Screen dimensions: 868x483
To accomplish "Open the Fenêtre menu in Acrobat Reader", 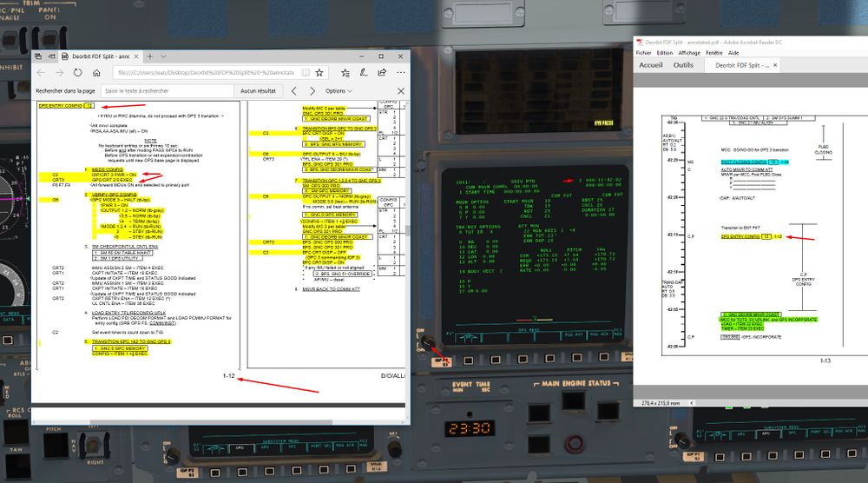I will (x=714, y=53).
